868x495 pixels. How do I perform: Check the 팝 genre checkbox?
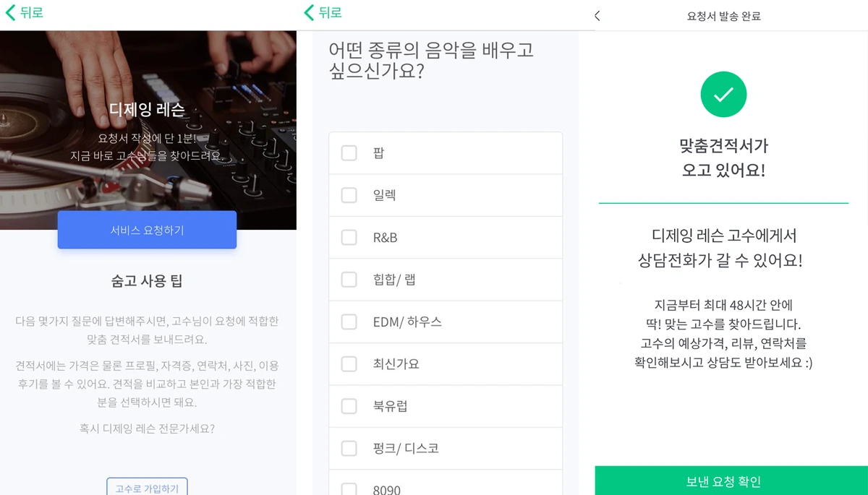pos(349,152)
